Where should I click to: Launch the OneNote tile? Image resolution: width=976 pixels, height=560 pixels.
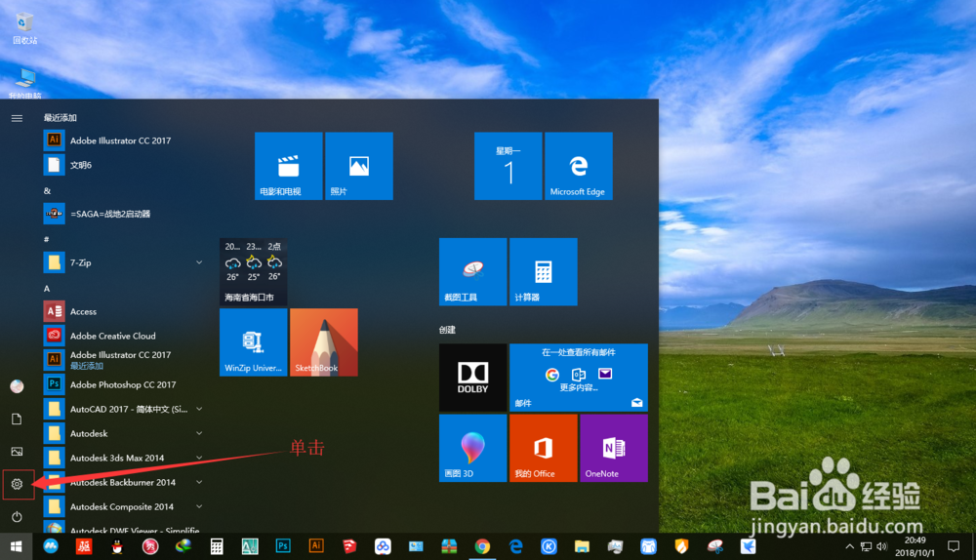coord(614,448)
